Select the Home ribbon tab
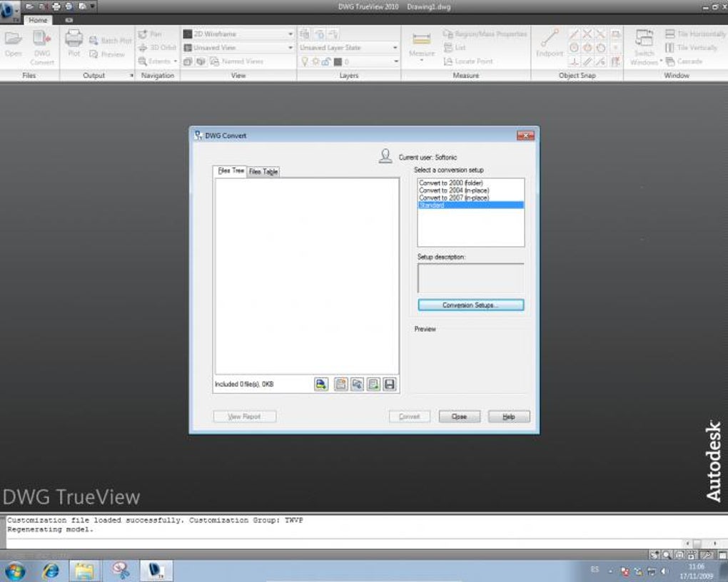The width and height of the screenshot is (728, 582). tap(38, 20)
